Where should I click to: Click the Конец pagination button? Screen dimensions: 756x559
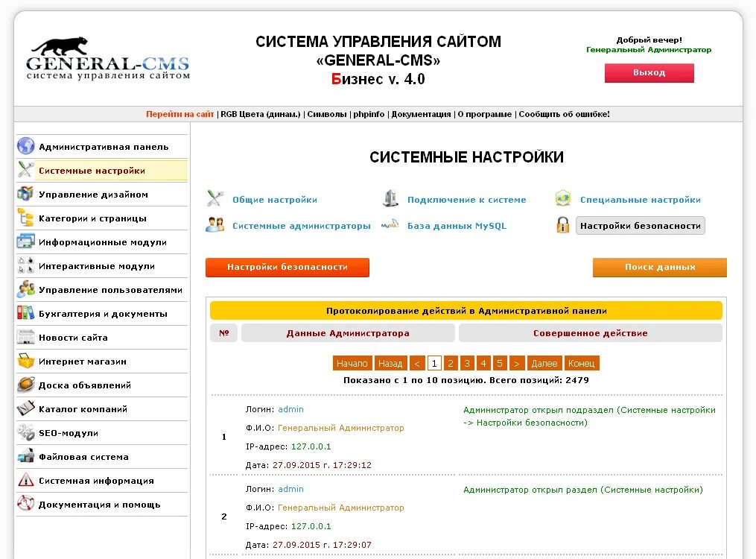(582, 363)
